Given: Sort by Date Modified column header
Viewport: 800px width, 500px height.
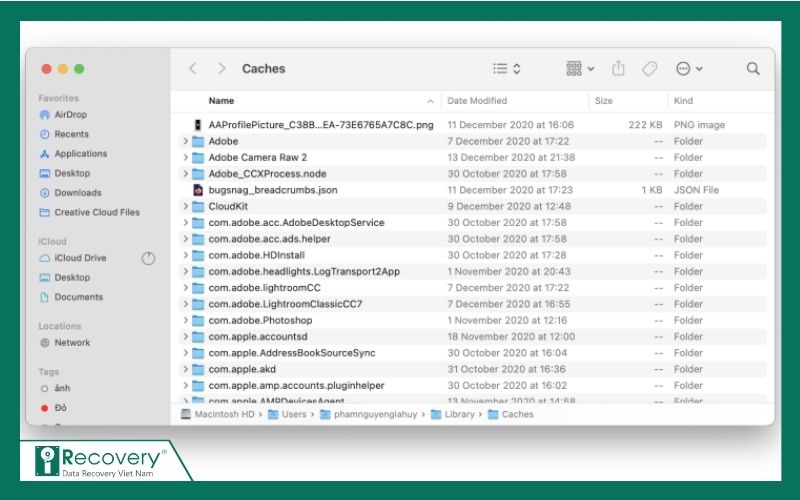Looking at the screenshot, I should tap(477, 101).
